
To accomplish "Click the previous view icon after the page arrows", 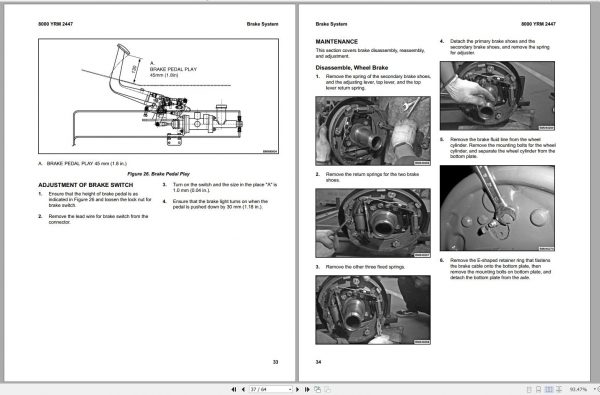I will tap(317, 389).
